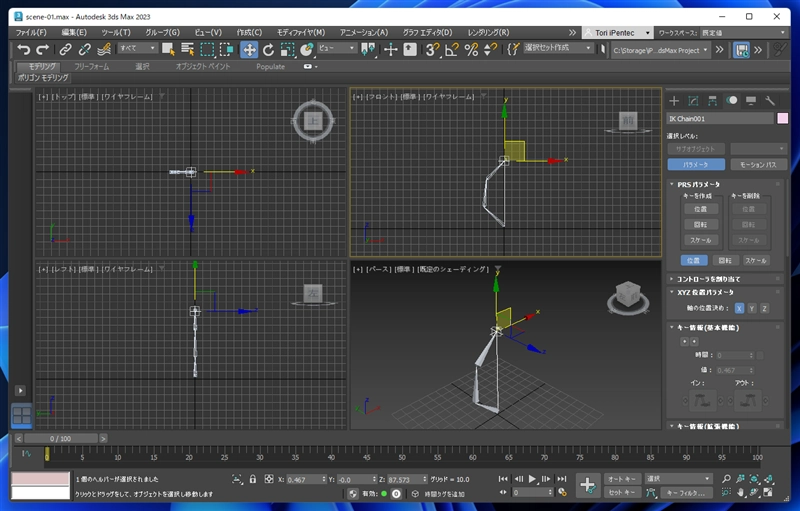Open the Display command panel tab
This screenshot has width=800, height=511.
751,100
